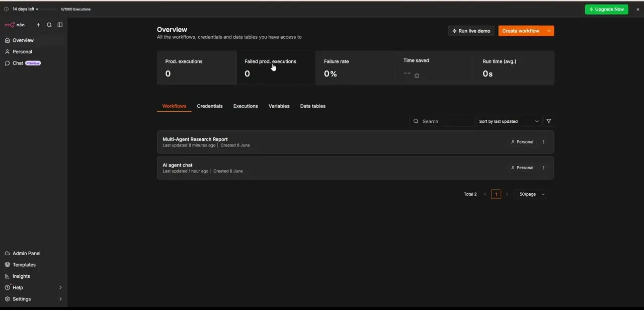Switch to the Data tables tab
Image resolution: width=644 pixels, height=310 pixels.
tap(313, 106)
